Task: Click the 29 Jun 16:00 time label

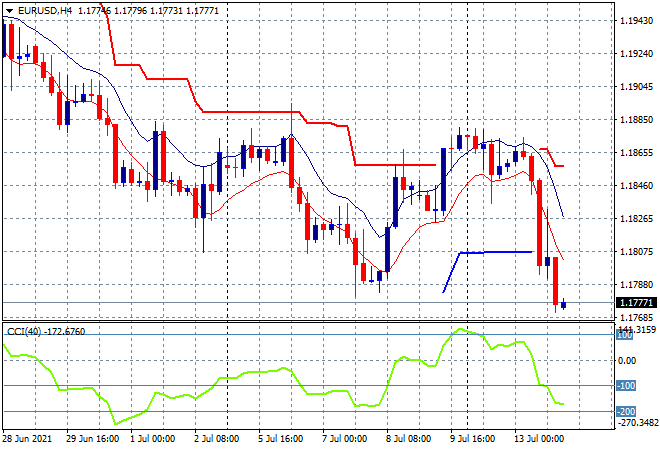Action: (92, 439)
